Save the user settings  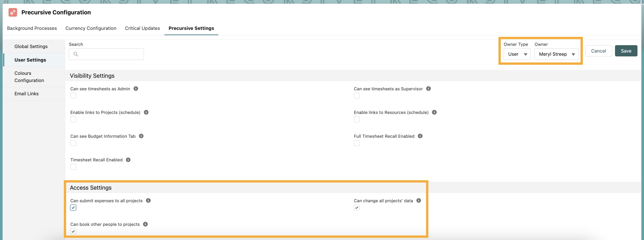click(x=626, y=51)
